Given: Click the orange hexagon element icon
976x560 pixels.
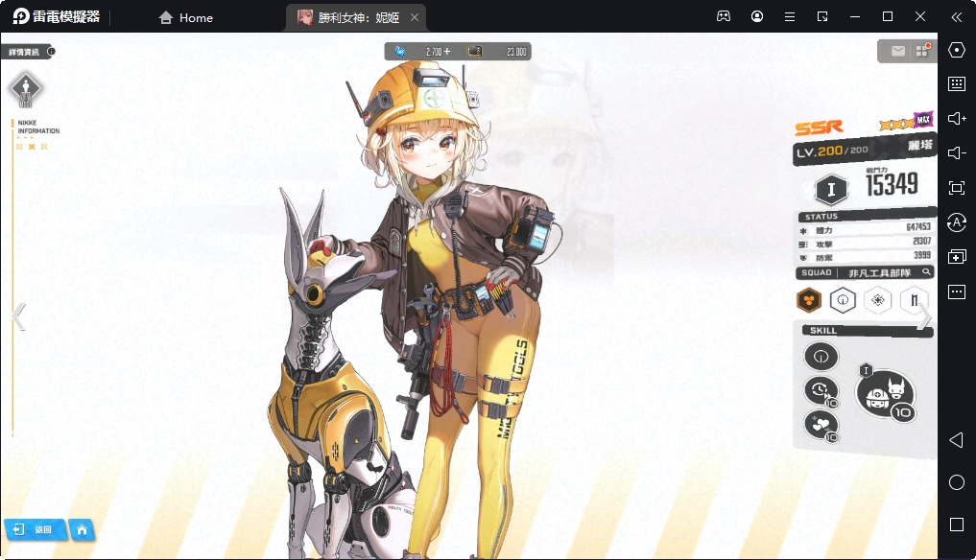Looking at the screenshot, I should [x=809, y=300].
